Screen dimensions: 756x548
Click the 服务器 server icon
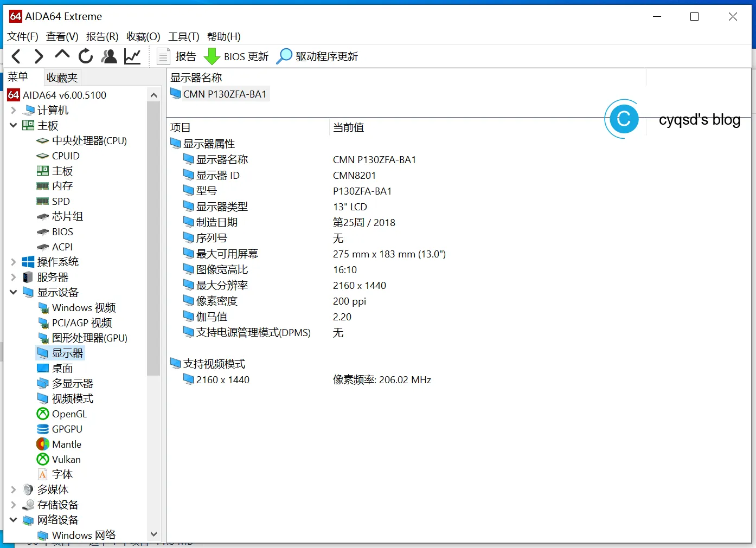[x=28, y=278]
